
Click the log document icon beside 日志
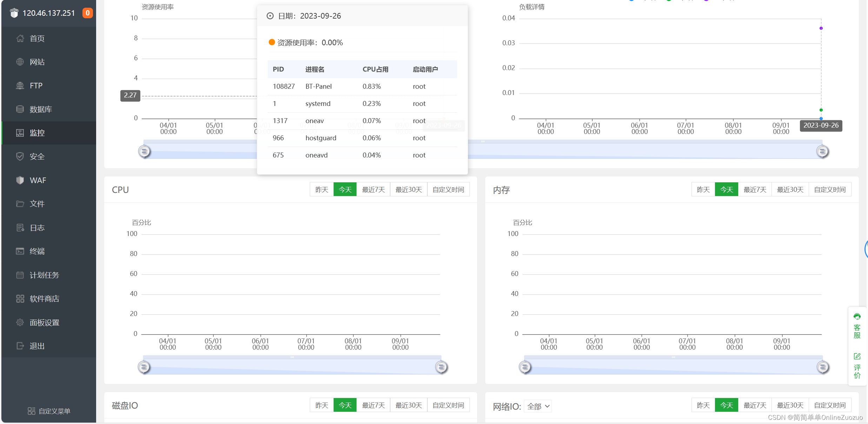click(x=20, y=228)
